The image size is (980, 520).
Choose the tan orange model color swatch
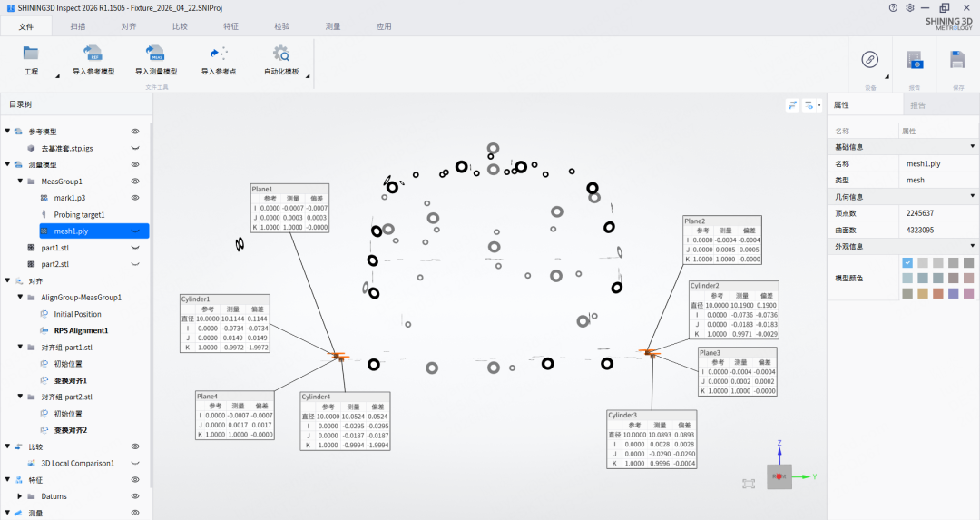(x=923, y=293)
